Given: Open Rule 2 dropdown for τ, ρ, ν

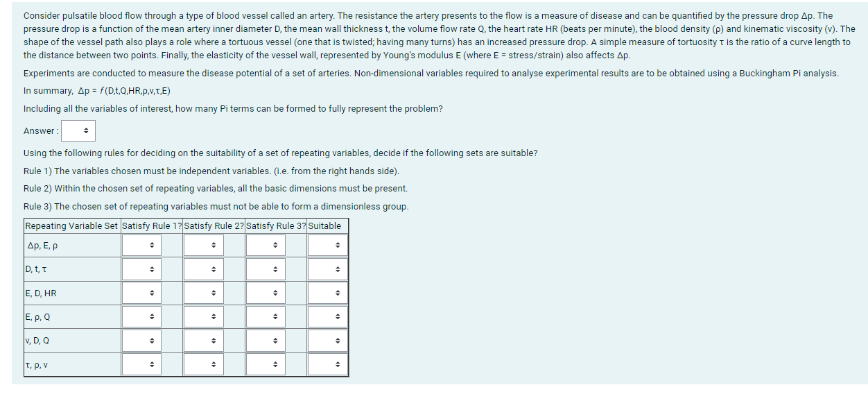Looking at the screenshot, I should (204, 365).
